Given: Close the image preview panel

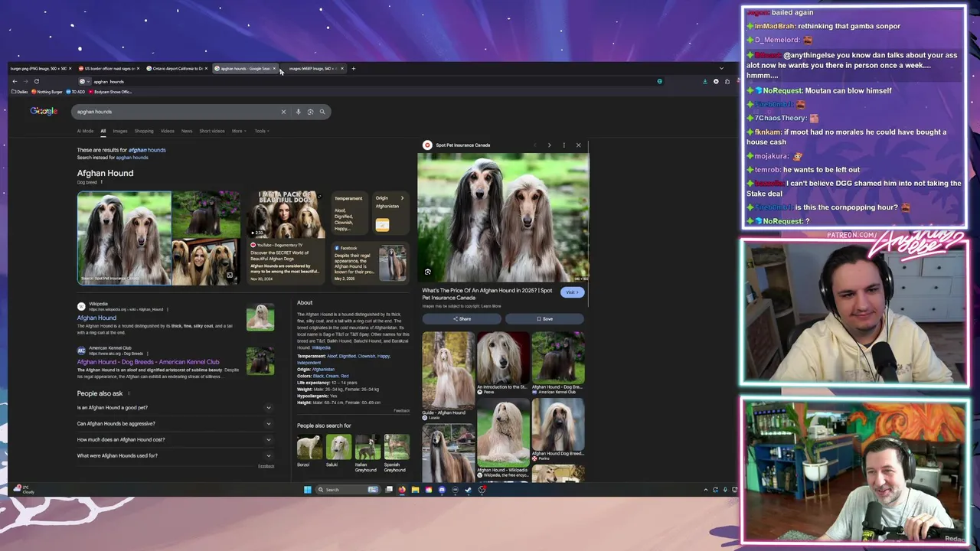Looking at the screenshot, I should (578, 145).
